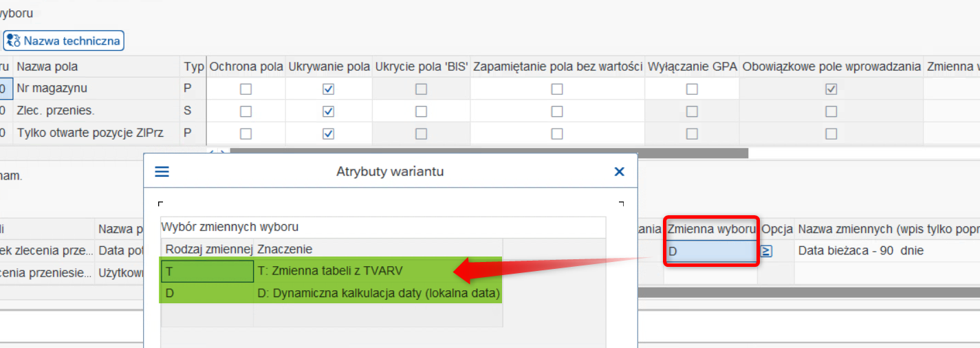980x348 pixels.
Task: Click the Zmienna wyboru field containing D
Action: 711,251
